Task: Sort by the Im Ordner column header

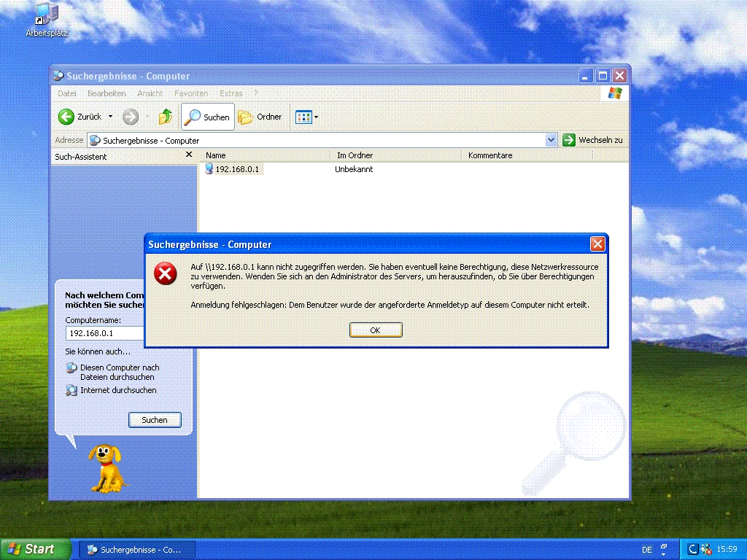Action: tap(396, 155)
